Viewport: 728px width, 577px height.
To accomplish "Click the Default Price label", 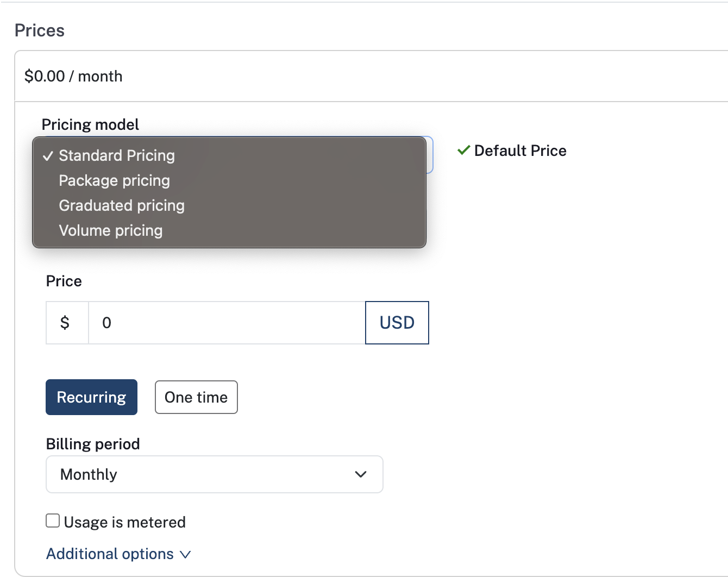I will 520,150.
